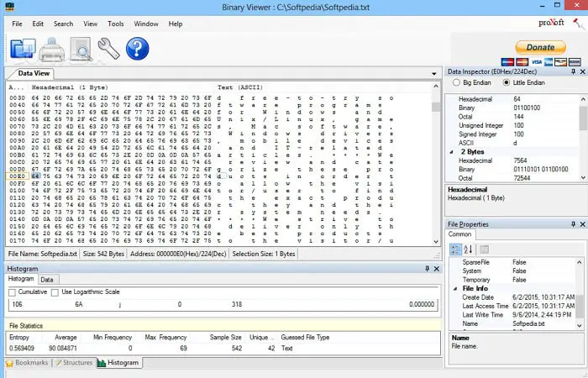Image resolution: width=588 pixels, height=378 pixels.
Task: Click the Guessed File Type column header
Action: [305, 337]
